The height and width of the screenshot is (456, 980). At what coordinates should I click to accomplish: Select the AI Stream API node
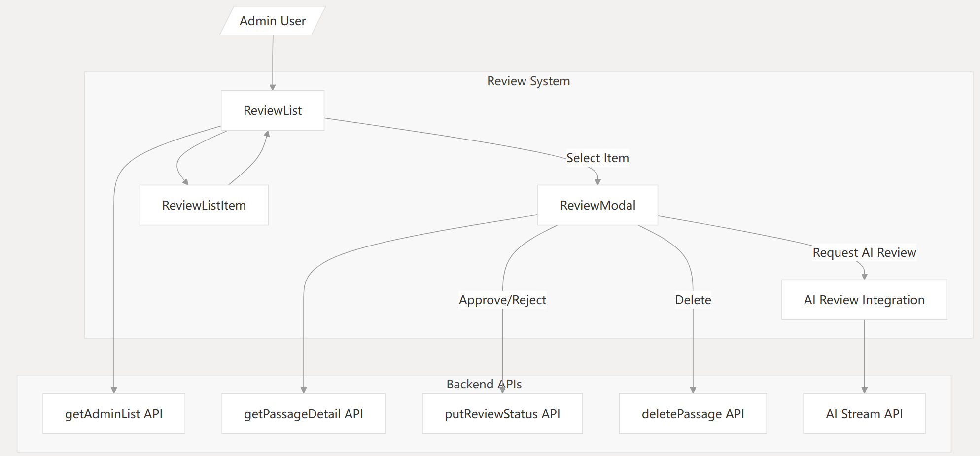coord(864,414)
